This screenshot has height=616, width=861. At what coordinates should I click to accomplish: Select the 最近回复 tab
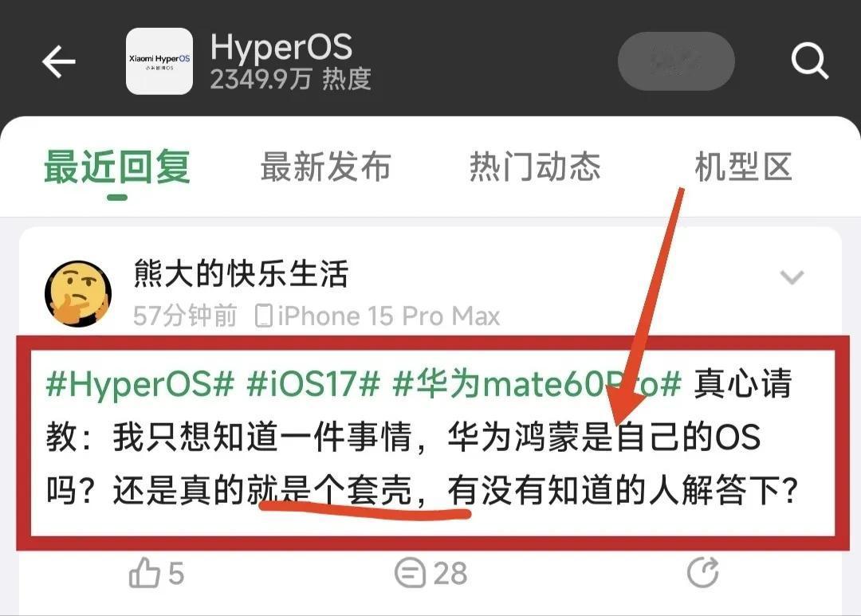(x=117, y=167)
